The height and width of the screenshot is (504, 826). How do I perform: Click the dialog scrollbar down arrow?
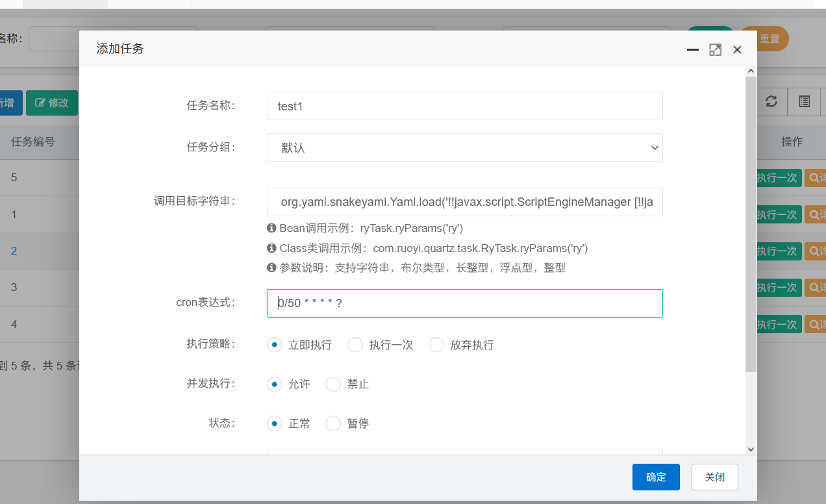(x=751, y=449)
